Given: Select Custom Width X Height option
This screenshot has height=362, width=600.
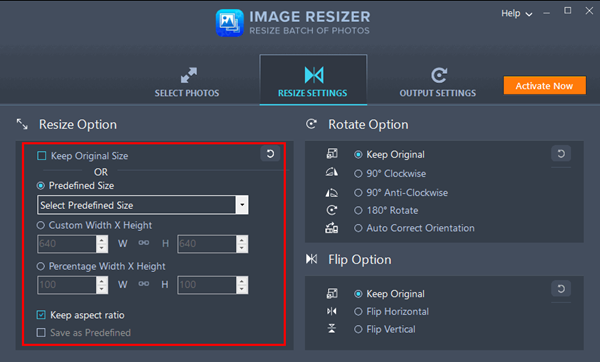Looking at the screenshot, I should (41, 225).
